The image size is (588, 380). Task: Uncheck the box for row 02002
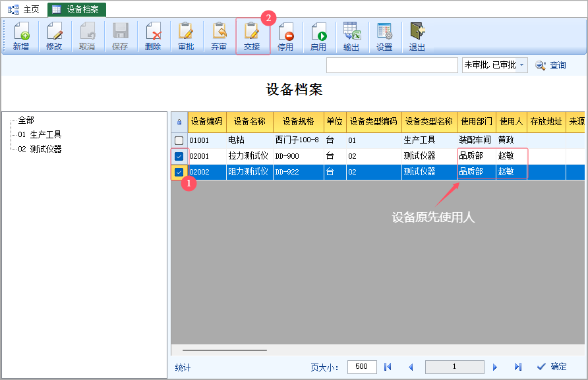(179, 172)
